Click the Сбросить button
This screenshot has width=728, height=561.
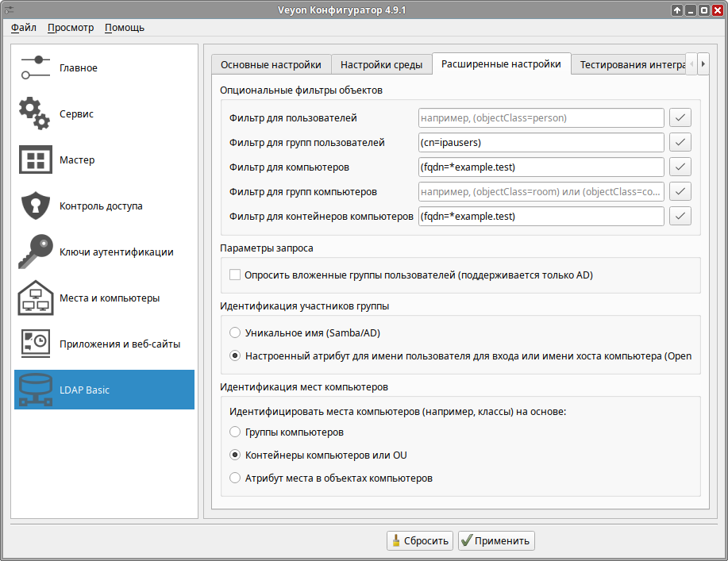(420, 540)
